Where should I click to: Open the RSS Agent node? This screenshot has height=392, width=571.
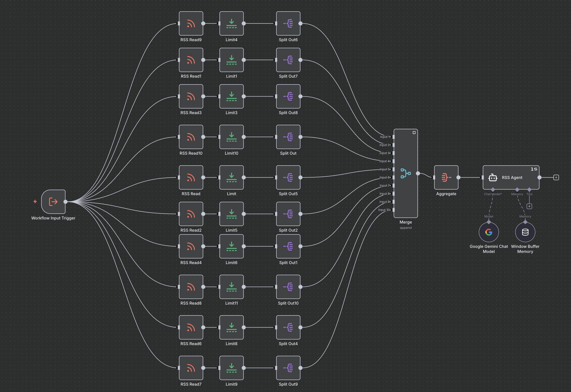511,178
